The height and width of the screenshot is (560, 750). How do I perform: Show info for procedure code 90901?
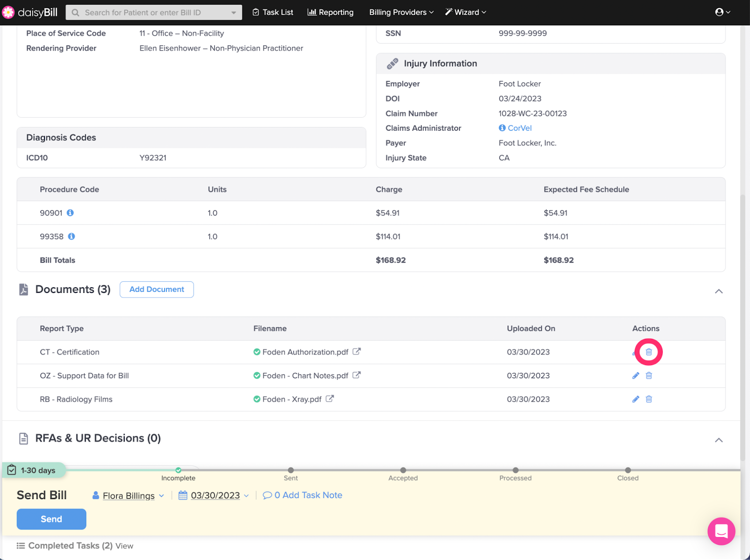(70, 213)
